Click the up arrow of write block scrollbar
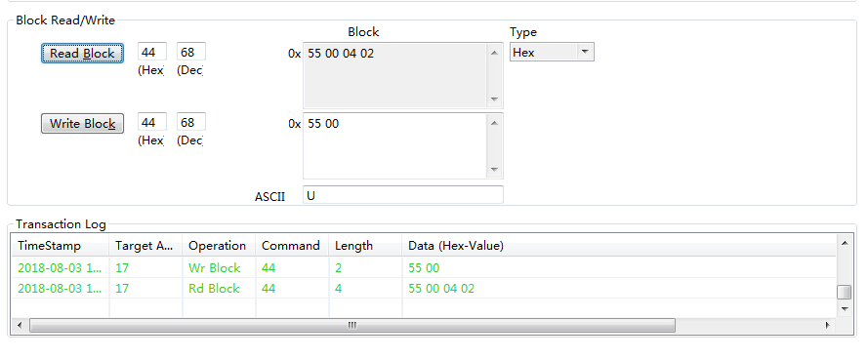The image size is (868, 359). [494, 123]
